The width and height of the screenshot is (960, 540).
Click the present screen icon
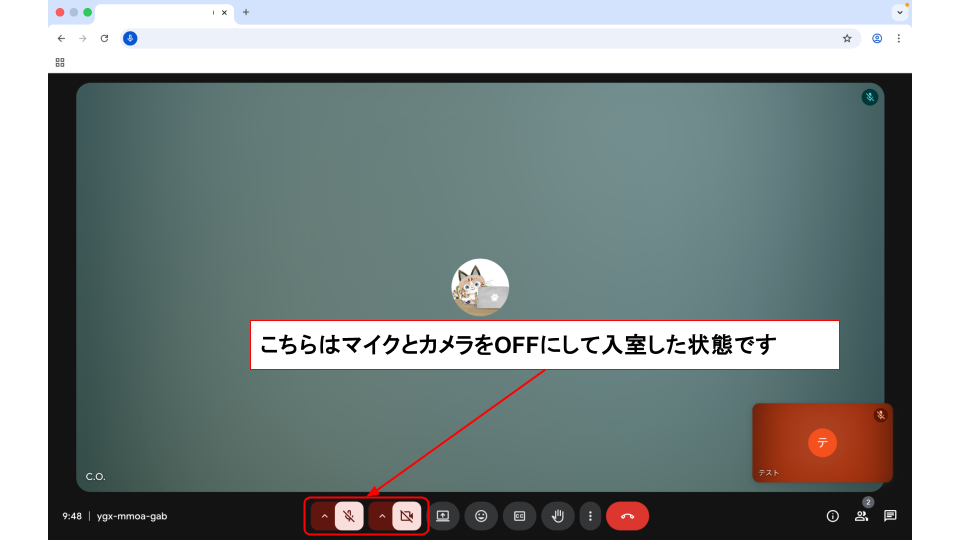coord(442,516)
